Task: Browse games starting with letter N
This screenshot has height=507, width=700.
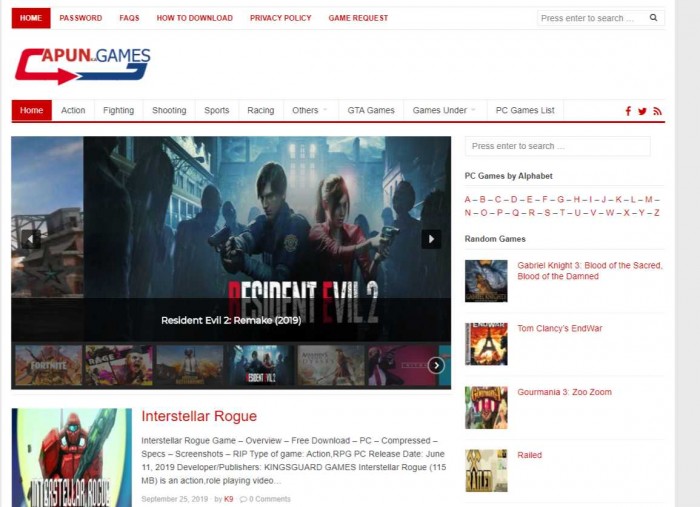Action: [467, 213]
